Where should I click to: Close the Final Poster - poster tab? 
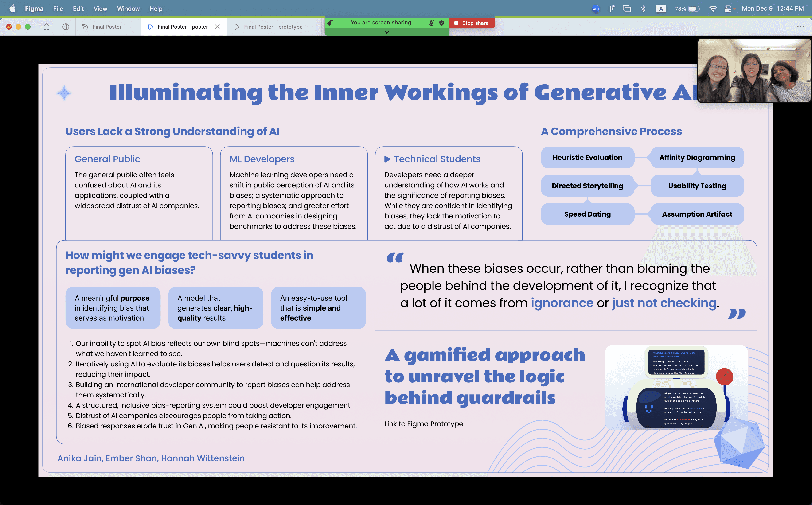click(x=217, y=27)
